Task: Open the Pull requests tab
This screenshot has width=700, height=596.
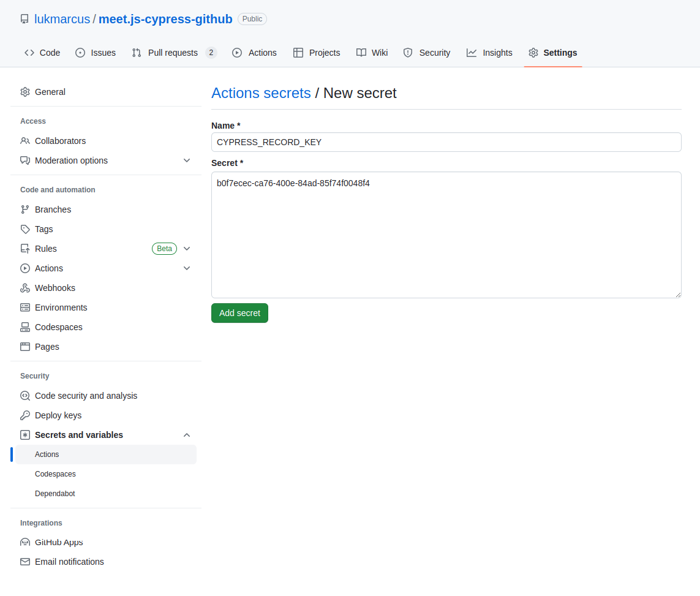Action: (x=174, y=53)
